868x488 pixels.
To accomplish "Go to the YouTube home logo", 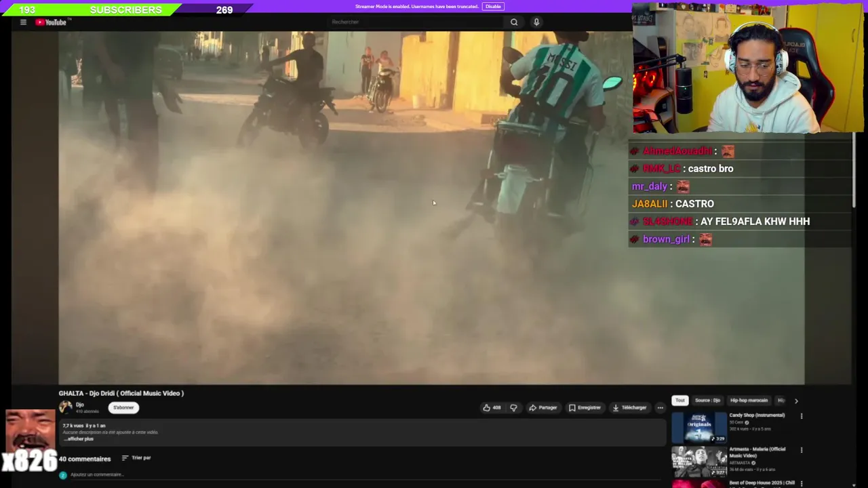I will pos(52,22).
